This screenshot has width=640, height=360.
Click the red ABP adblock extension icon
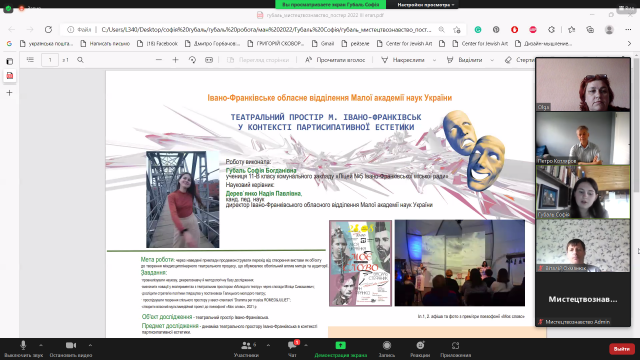[x=533, y=29]
